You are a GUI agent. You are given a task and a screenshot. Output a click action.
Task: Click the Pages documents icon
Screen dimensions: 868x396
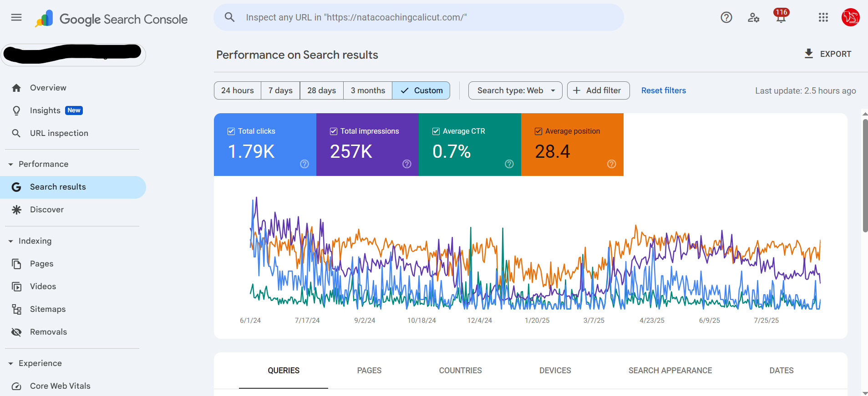click(16, 264)
